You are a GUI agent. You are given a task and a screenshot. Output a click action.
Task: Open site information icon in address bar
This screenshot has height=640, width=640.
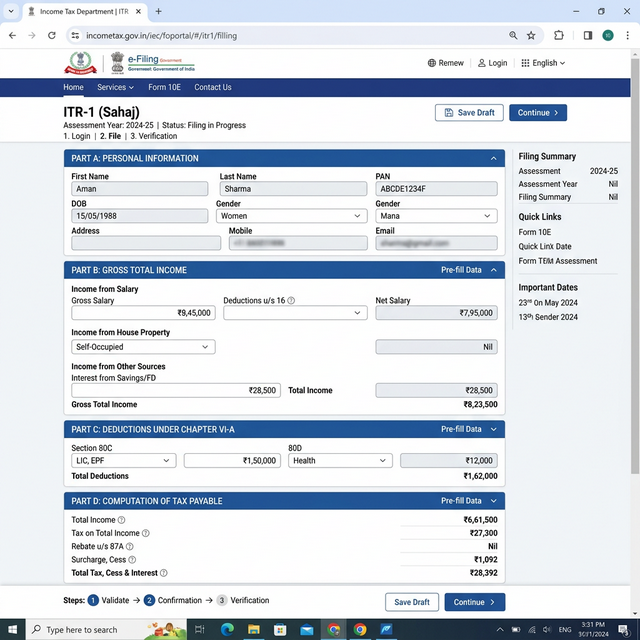75,36
